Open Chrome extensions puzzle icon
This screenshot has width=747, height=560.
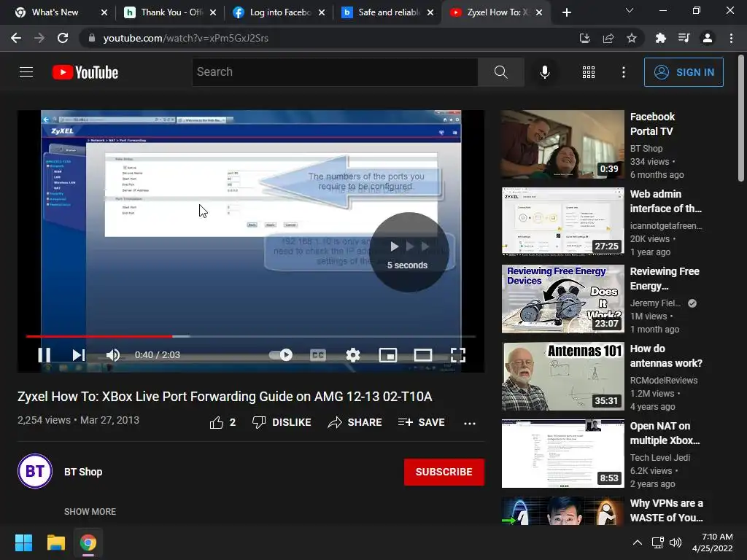660,38
